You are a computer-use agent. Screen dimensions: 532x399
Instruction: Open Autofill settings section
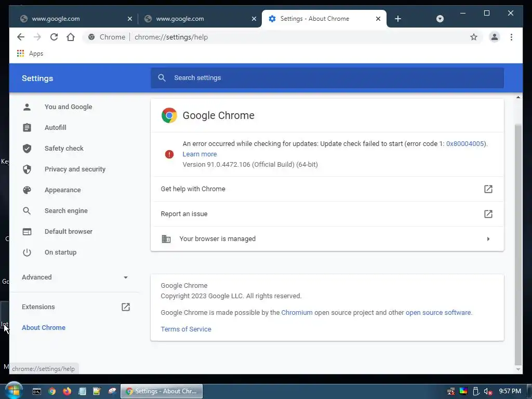(x=55, y=128)
